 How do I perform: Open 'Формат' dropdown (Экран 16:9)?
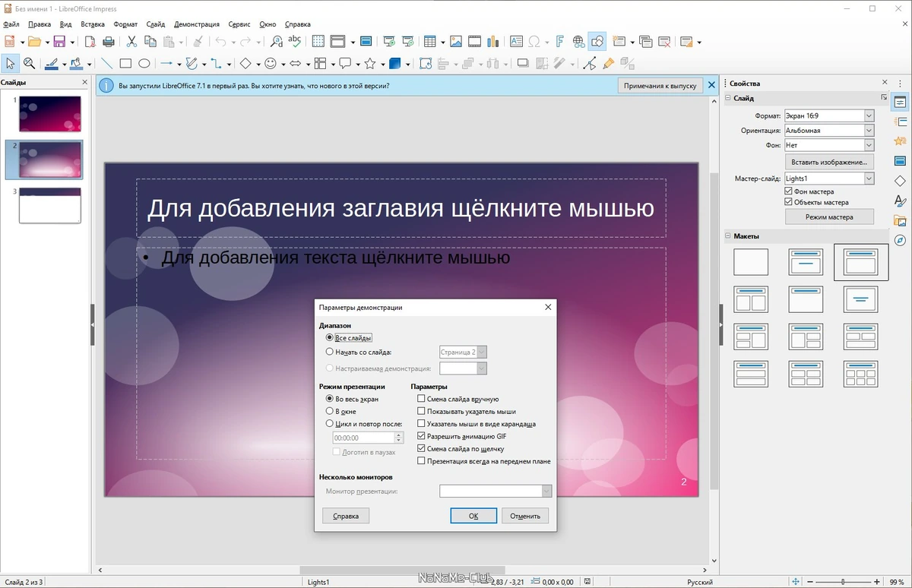coord(829,115)
